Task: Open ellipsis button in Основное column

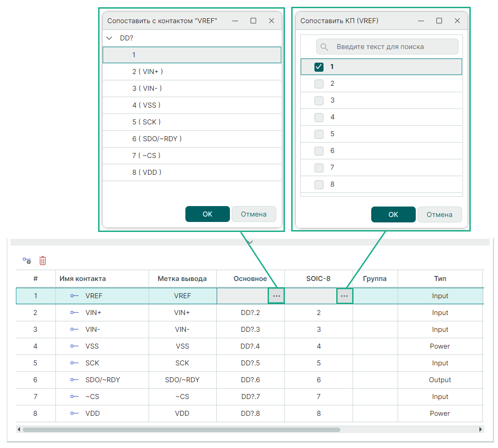Action: (x=276, y=296)
